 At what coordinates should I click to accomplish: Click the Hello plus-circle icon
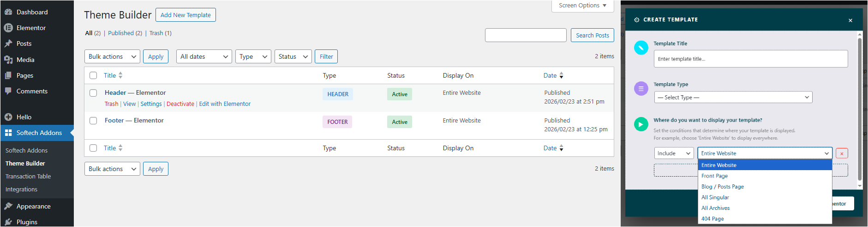click(x=8, y=117)
